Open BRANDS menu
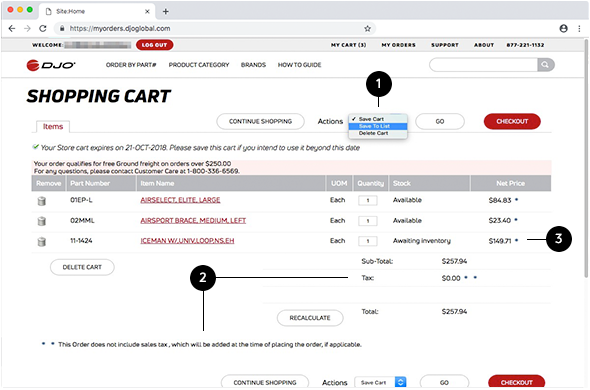590x390 pixels. point(253,65)
